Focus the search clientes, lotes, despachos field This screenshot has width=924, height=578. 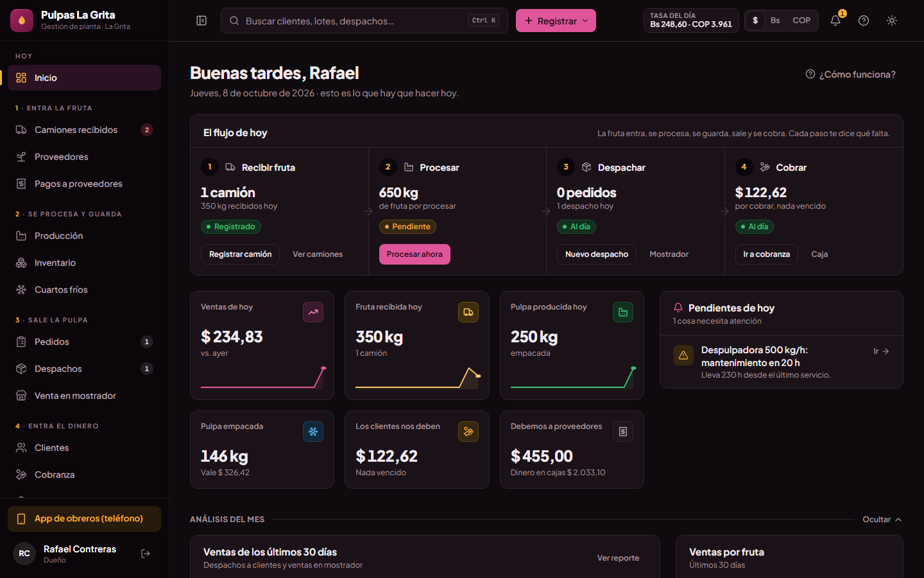click(364, 21)
